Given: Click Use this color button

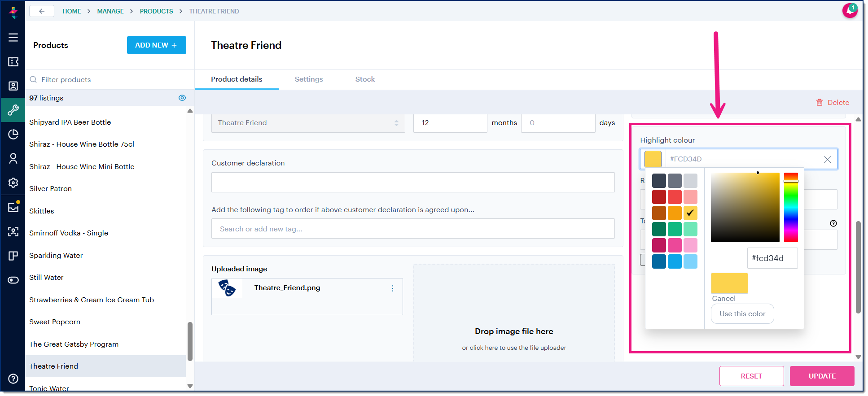Looking at the screenshot, I should [x=742, y=314].
